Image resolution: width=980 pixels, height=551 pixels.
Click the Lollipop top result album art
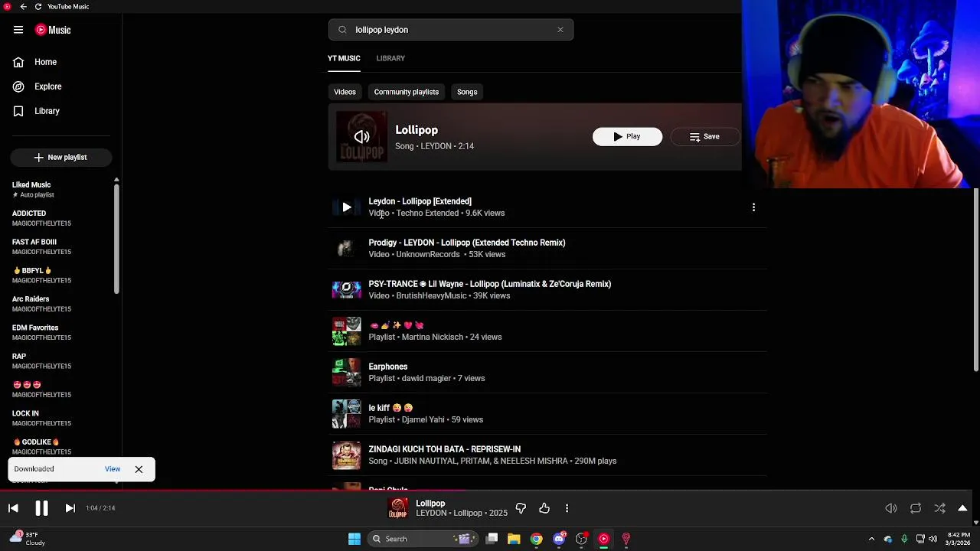pyautogui.click(x=362, y=137)
